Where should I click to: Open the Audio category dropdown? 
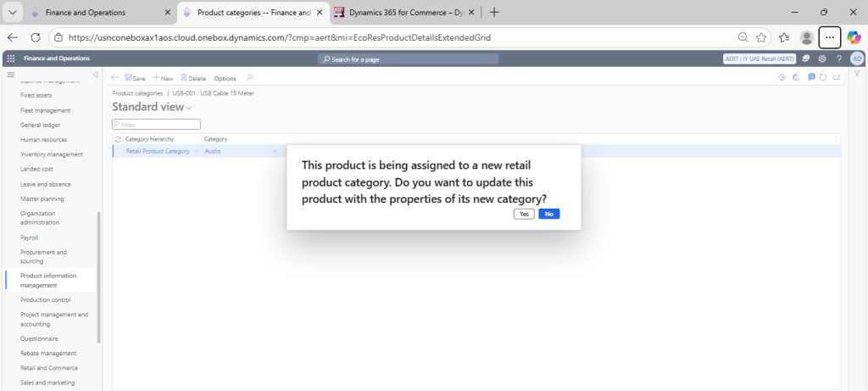pos(275,151)
